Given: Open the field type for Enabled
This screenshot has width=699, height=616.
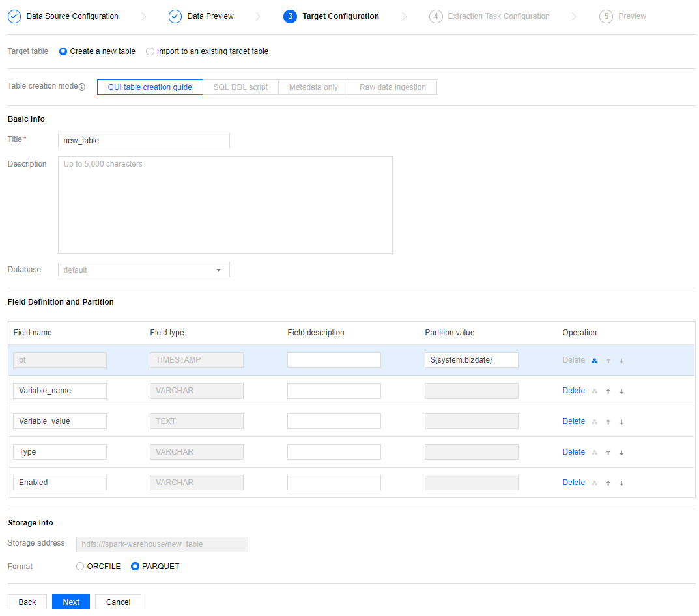Looking at the screenshot, I should pos(197,483).
